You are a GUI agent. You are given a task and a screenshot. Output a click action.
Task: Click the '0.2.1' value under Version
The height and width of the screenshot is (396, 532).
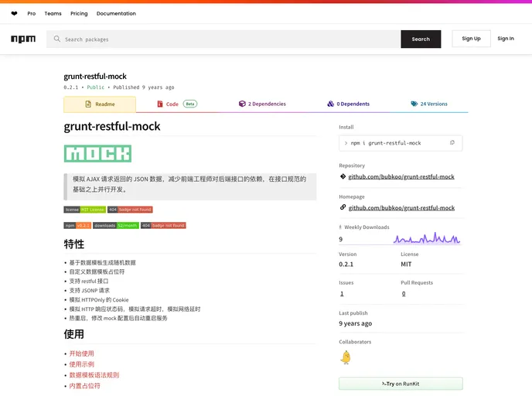pyautogui.click(x=346, y=265)
